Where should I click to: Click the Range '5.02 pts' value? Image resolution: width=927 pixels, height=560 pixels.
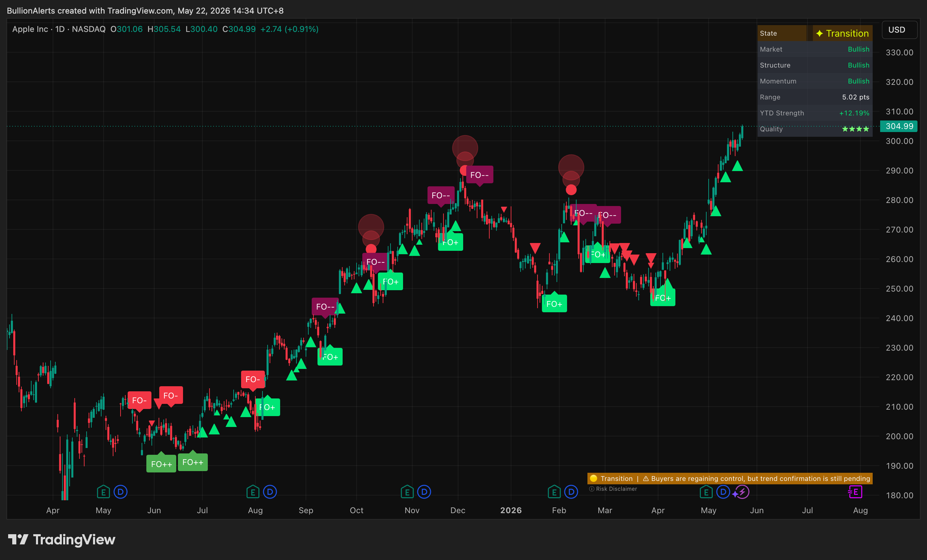point(855,97)
